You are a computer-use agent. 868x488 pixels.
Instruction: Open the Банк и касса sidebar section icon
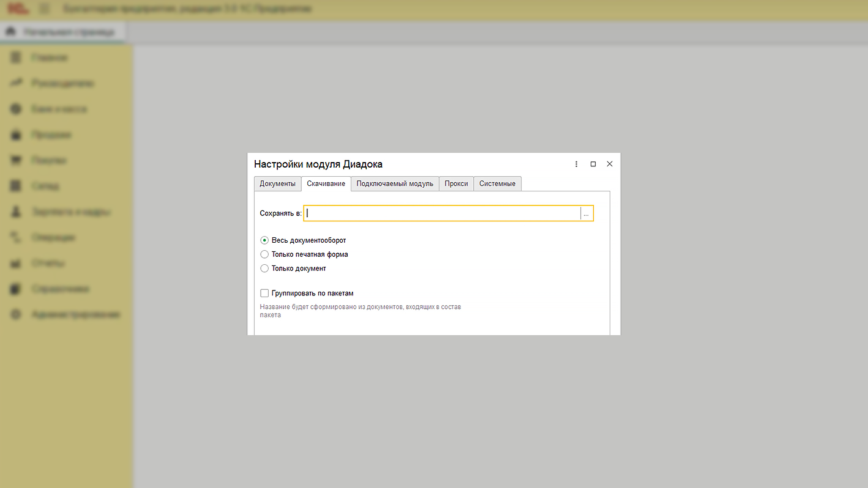tap(17, 109)
